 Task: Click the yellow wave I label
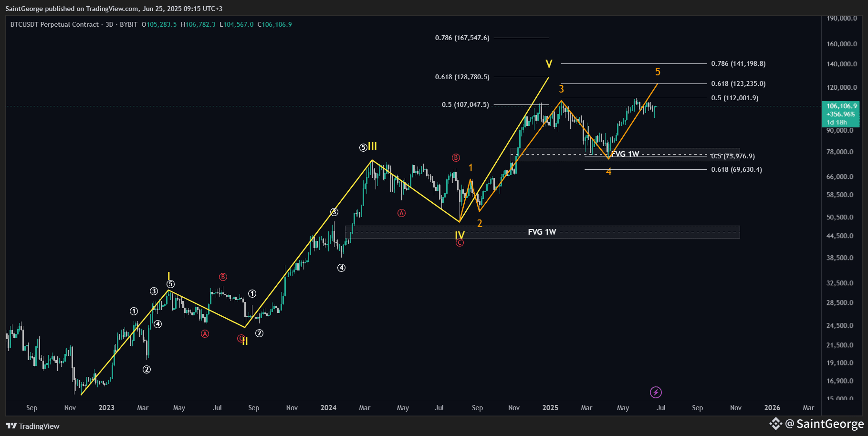(x=168, y=276)
